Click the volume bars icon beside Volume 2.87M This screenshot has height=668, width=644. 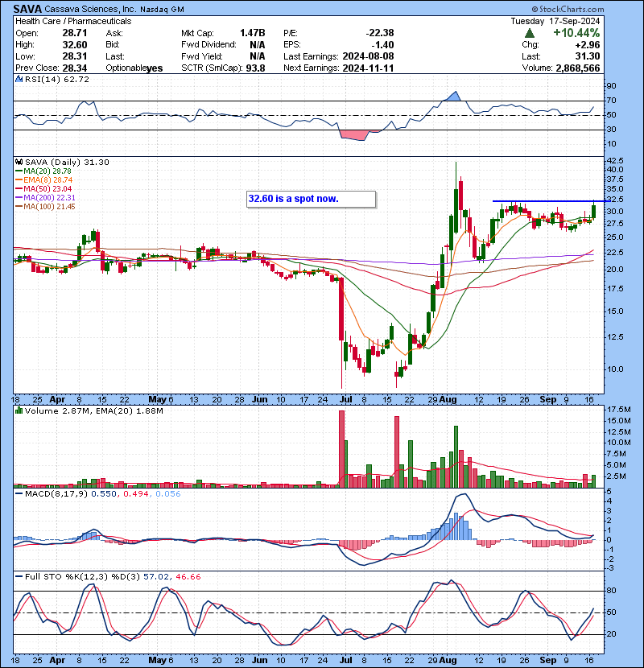tap(19, 410)
